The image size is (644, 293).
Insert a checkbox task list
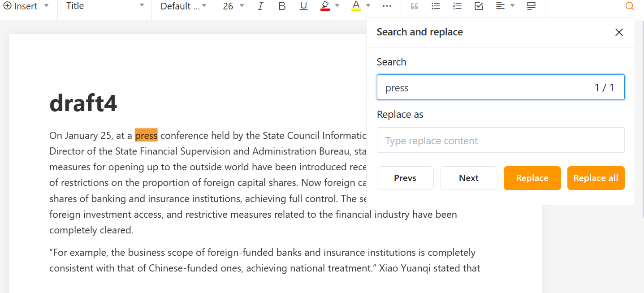tap(479, 6)
